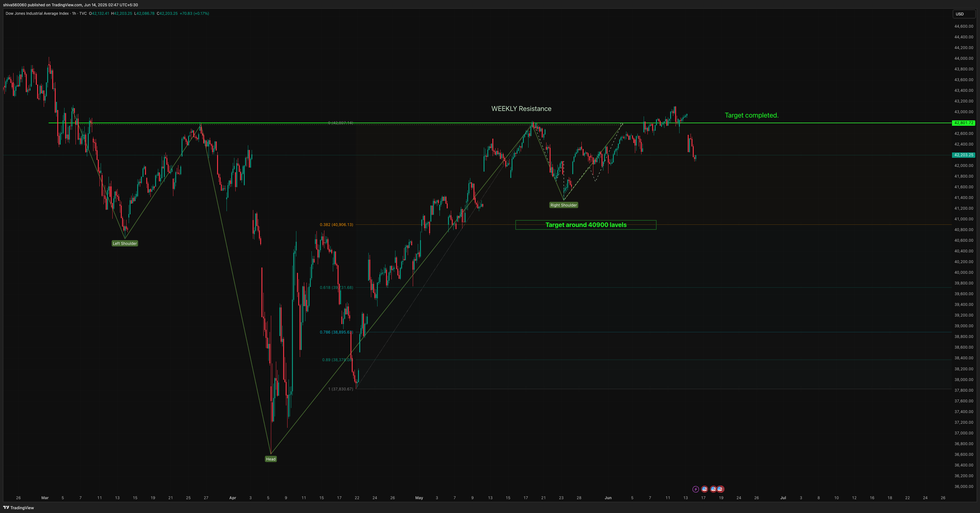This screenshot has width=980, height=513.
Task: Click the Dow Jones Industrial Average Index title
Action: pos(37,13)
